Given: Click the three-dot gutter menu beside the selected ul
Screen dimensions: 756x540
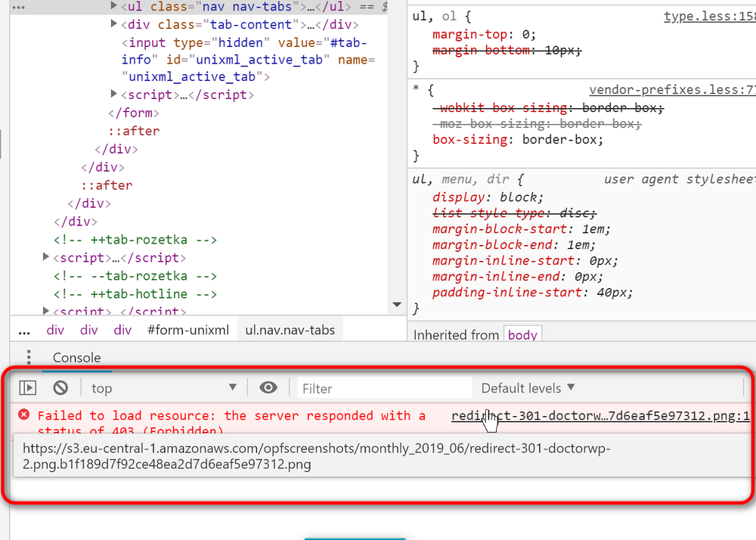Looking at the screenshot, I should tap(18, 7).
